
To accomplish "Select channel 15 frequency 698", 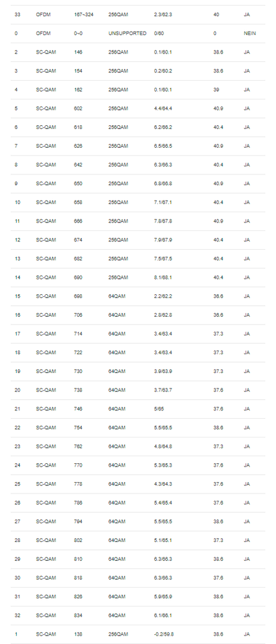I will [x=78, y=296].
